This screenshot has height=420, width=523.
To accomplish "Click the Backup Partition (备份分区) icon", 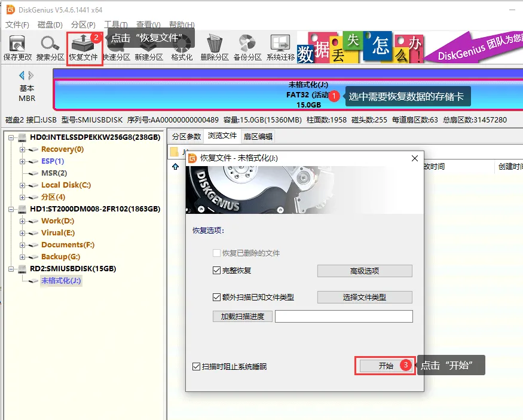I will pyautogui.click(x=247, y=48).
